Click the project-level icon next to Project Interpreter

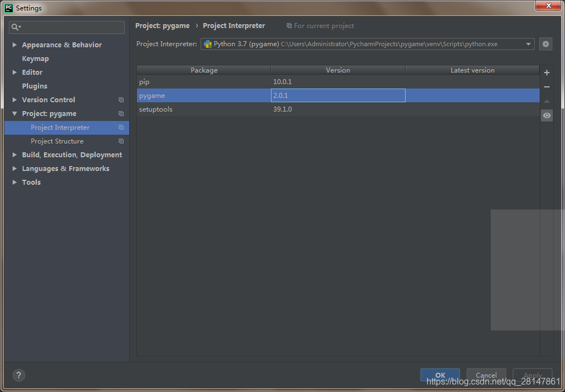click(x=121, y=127)
